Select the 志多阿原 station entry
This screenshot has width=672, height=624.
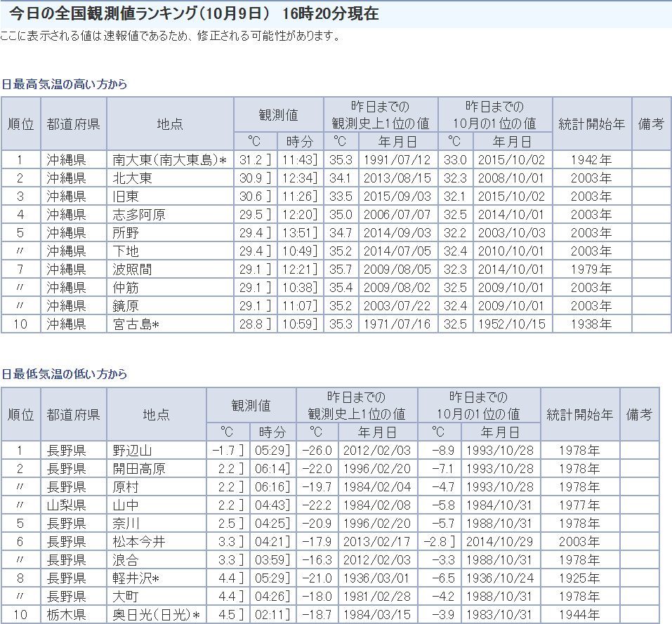coord(139,215)
